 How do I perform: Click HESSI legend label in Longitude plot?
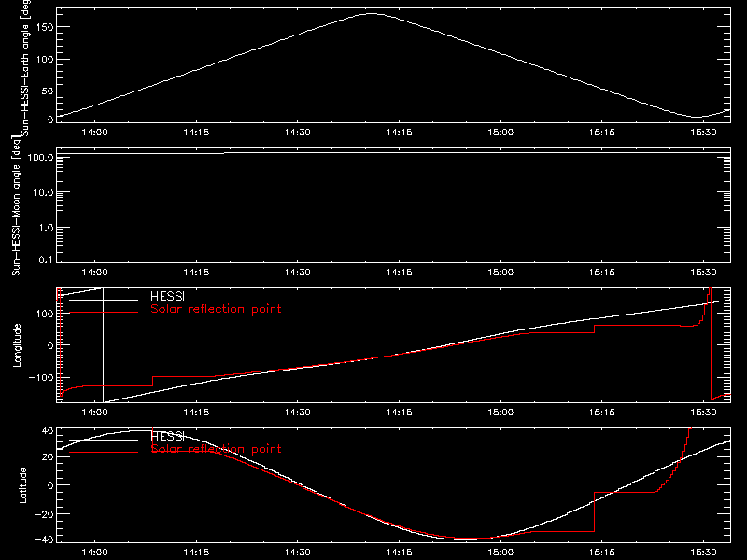[x=167, y=297]
